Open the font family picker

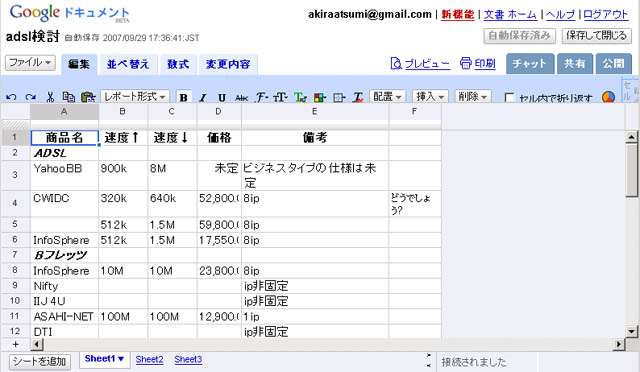coord(261,97)
